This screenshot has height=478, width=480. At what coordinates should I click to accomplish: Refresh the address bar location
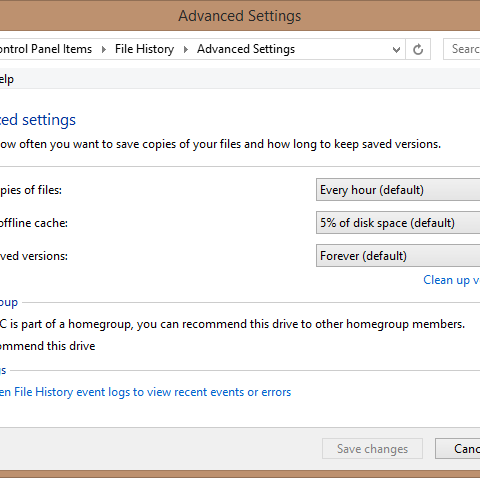point(418,49)
